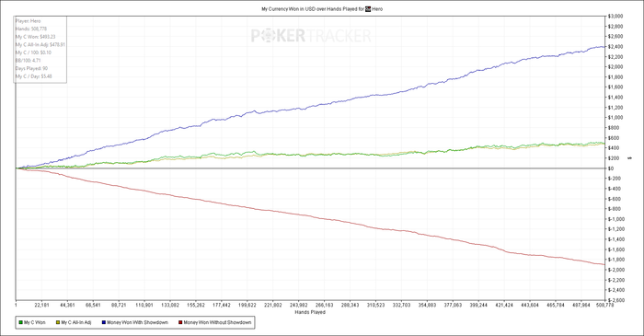The image size is (644, 336).
Task: Click the 'Hands Played' x-axis title
Action: point(310,312)
